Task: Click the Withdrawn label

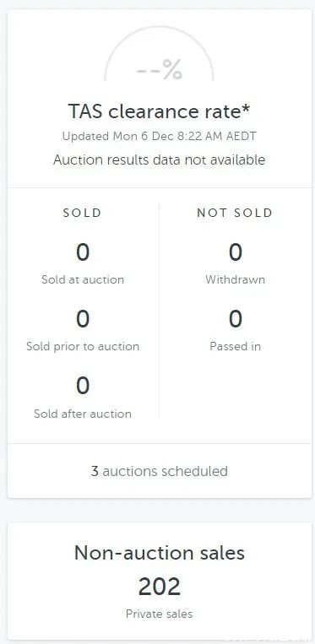Action: click(x=236, y=279)
